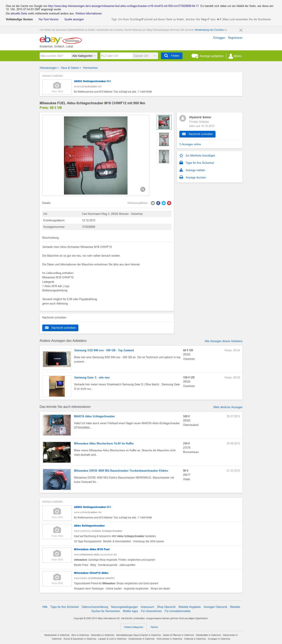Click the Anzeige aufgeben icon
282x644 pixels.
click(x=195, y=56)
